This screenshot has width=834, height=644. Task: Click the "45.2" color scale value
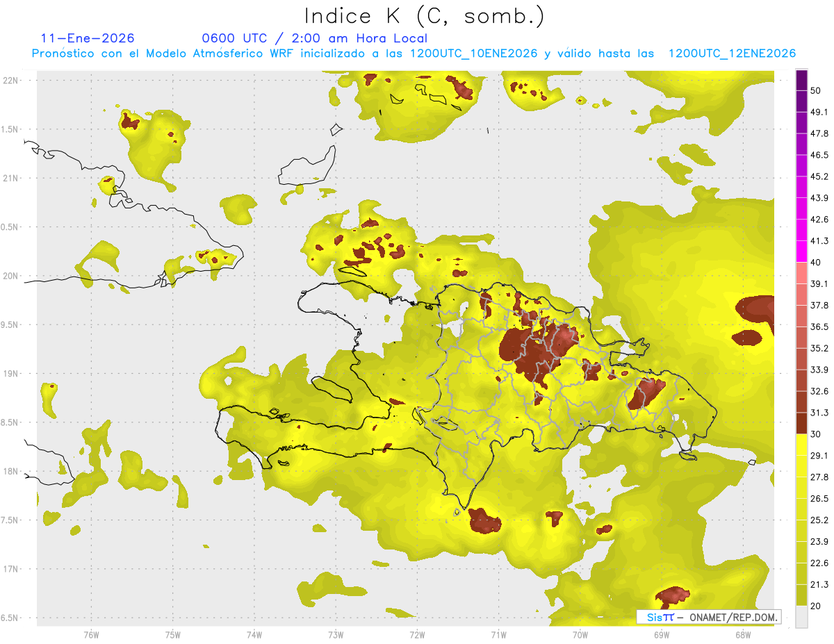tap(819, 176)
